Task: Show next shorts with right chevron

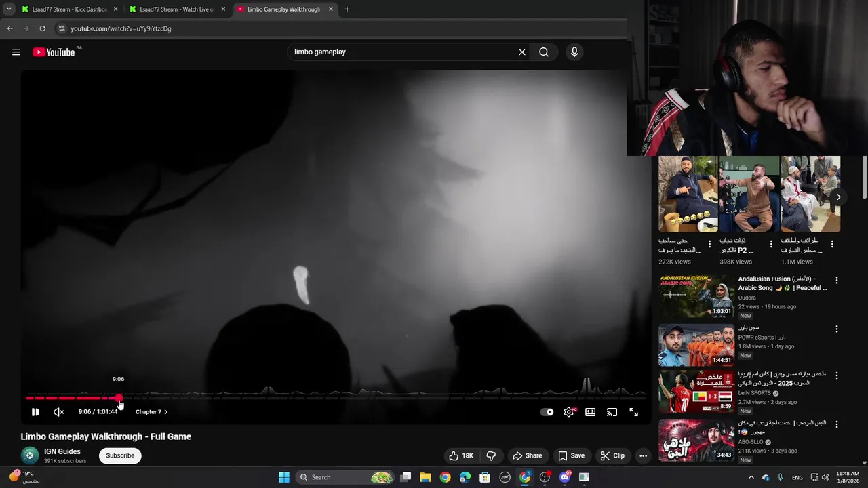Action: pyautogui.click(x=838, y=197)
